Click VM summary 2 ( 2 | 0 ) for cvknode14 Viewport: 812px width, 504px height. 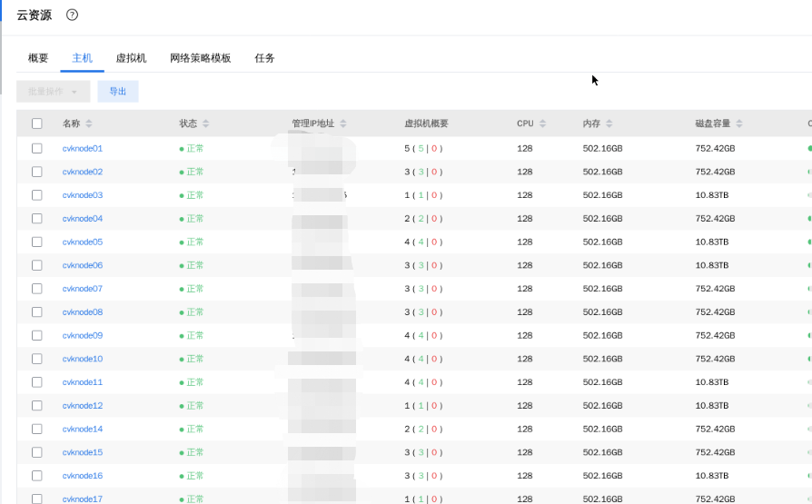423,429
